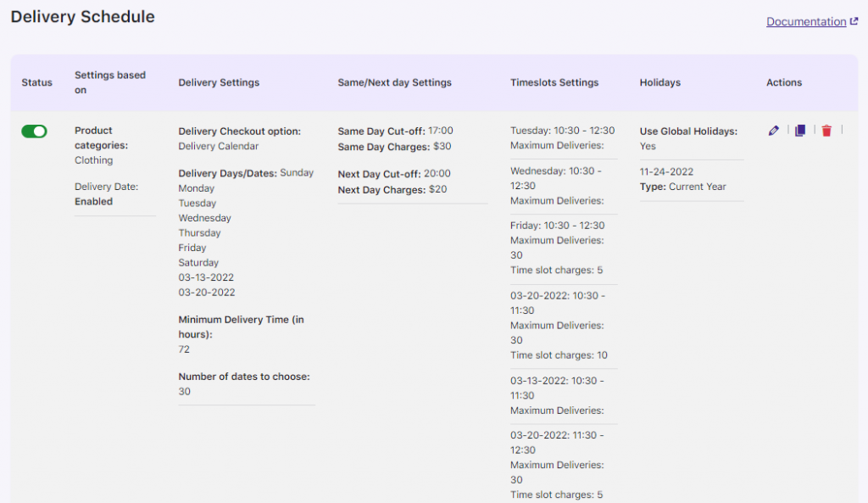Click the Duplicate schedule icon in Actions column
Viewport: 868px width, 503px height.
[x=799, y=131]
